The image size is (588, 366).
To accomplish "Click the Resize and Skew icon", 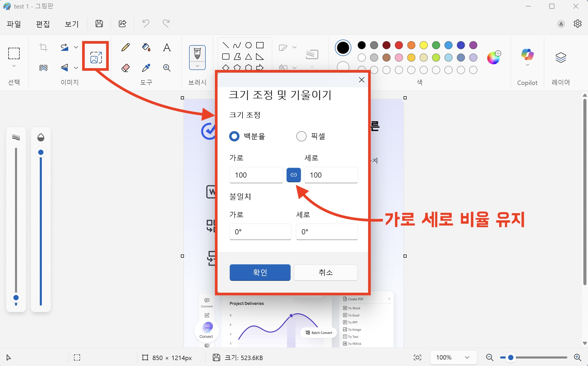I will pyautogui.click(x=96, y=57).
